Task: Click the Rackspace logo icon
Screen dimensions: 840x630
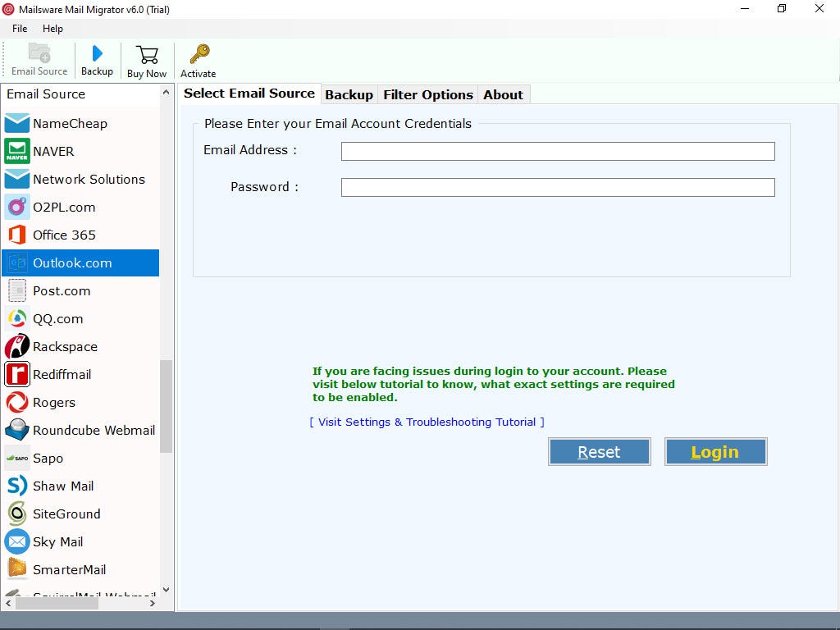Action: click(x=17, y=346)
